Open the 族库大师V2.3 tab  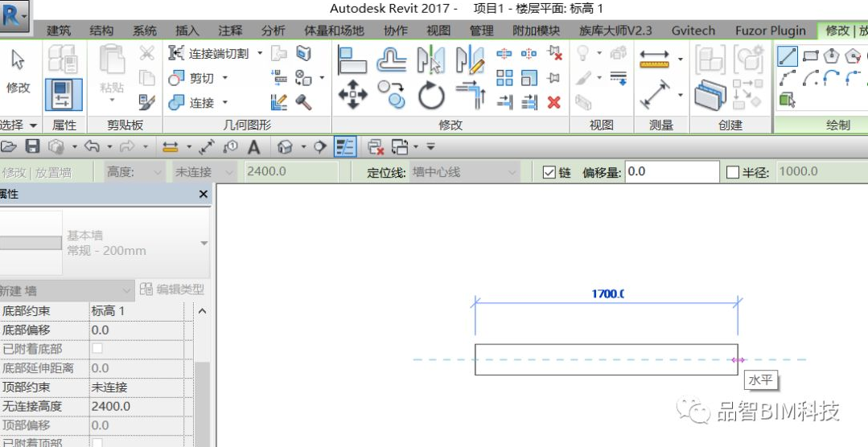615,31
